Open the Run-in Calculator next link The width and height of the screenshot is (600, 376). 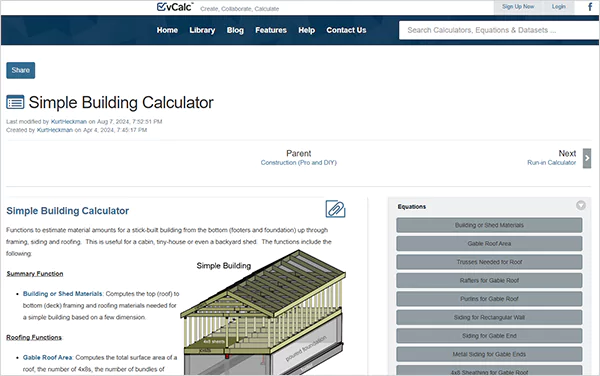tap(551, 163)
